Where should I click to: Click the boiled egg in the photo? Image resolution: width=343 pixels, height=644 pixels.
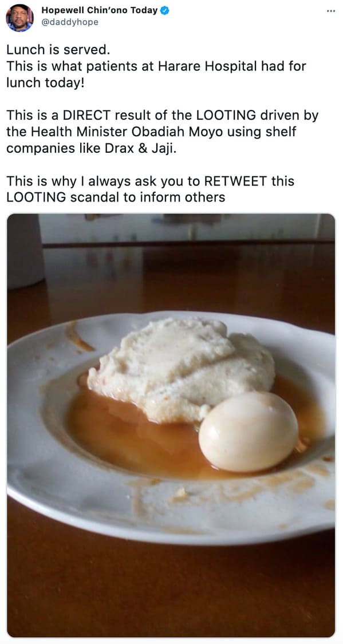248,431
